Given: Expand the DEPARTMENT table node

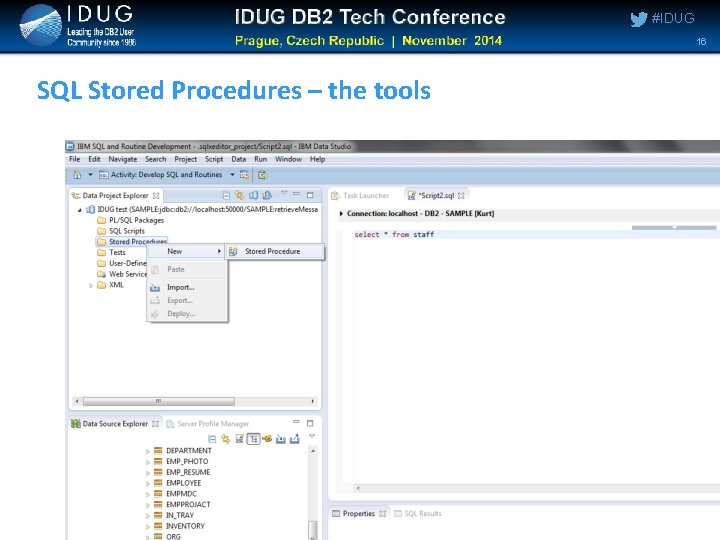Looking at the screenshot, I should [147, 451].
